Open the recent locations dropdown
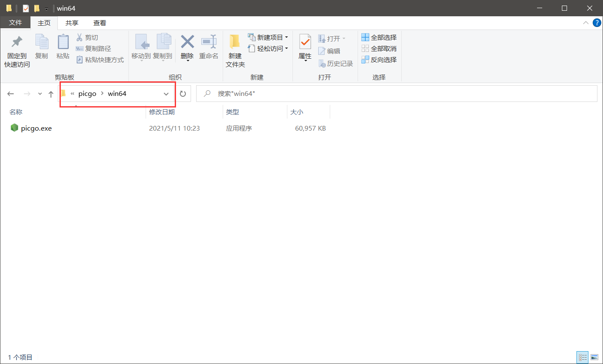 (x=40, y=94)
